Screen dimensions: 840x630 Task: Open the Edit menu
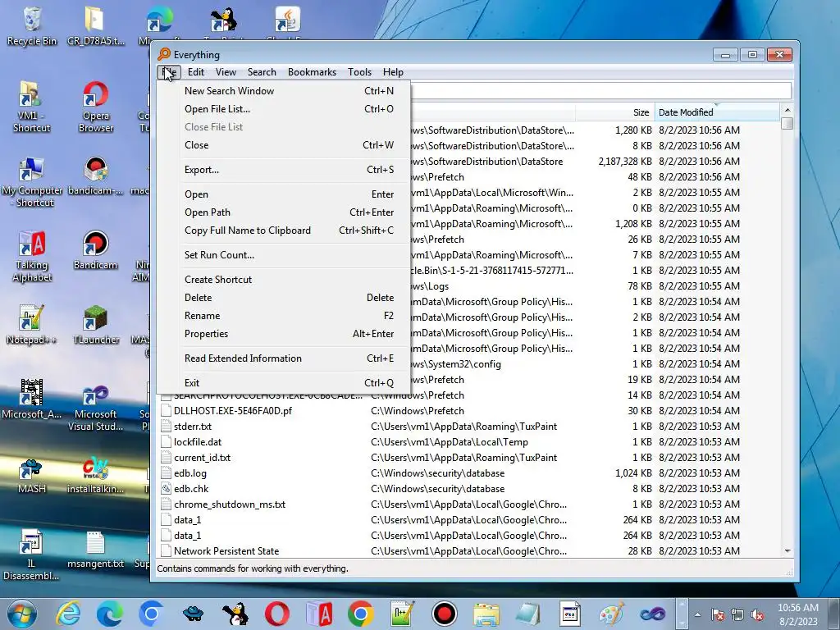click(195, 72)
